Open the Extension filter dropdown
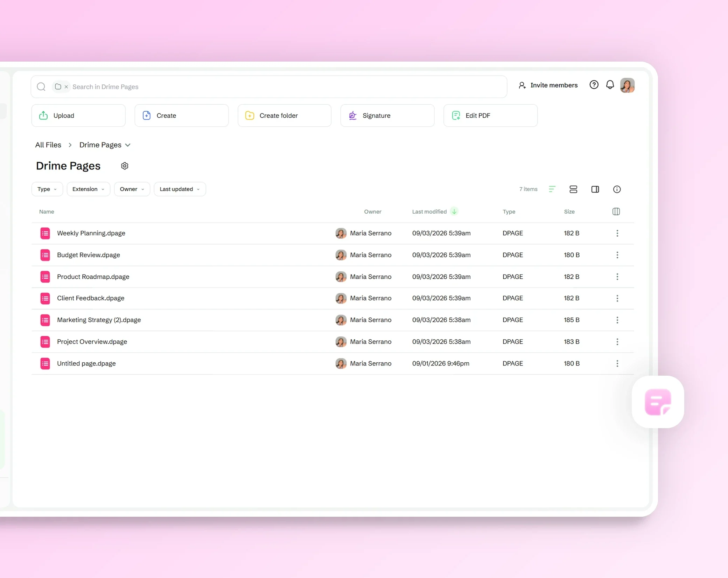Viewport: 728px width, 578px height. (x=89, y=189)
